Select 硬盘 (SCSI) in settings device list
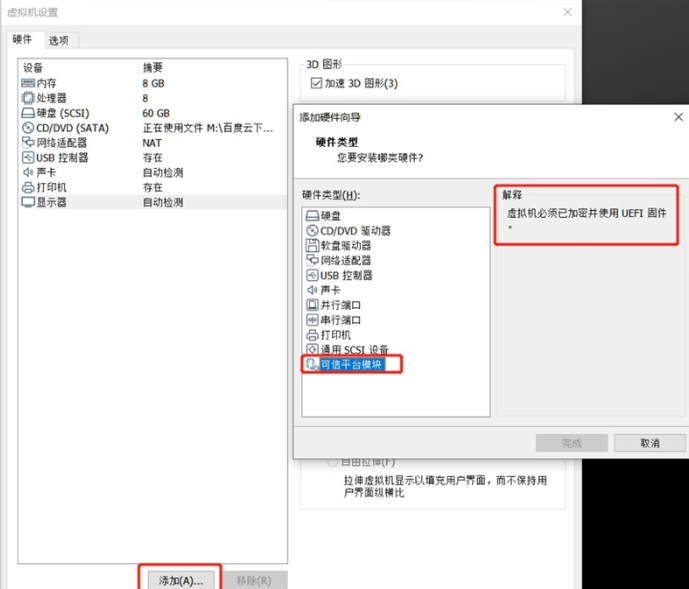 pyautogui.click(x=62, y=113)
